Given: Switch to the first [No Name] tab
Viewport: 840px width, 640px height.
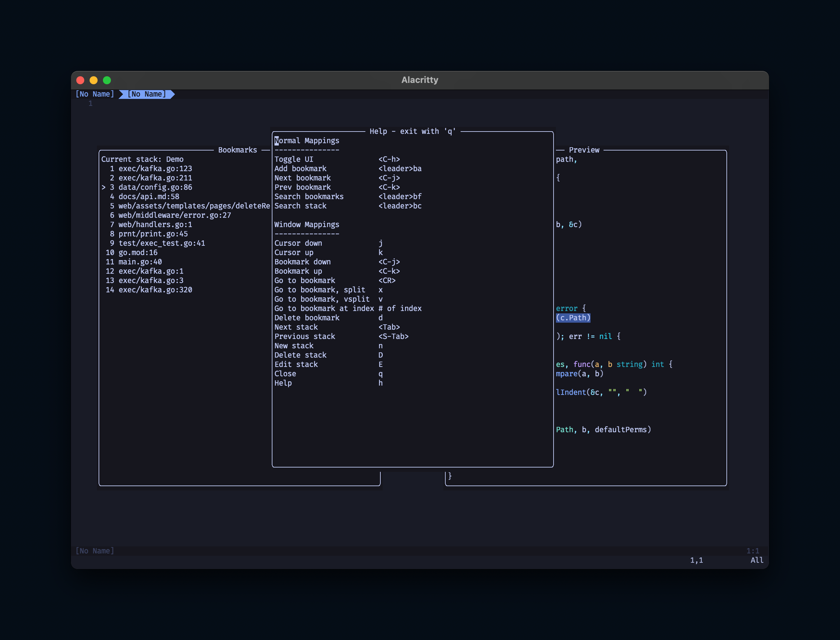Looking at the screenshot, I should pos(95,94).
